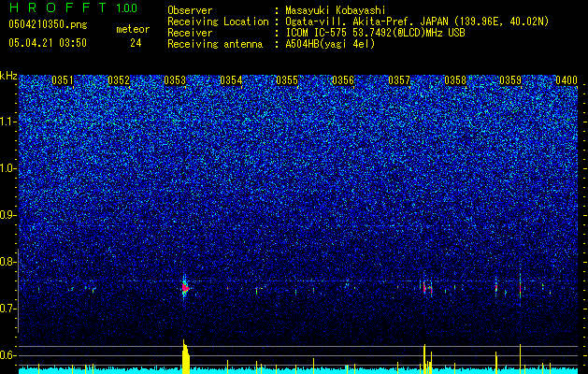Select observer name Masayuki Kobayashi
Screen dimensions: 588x374
coord(336,10)
